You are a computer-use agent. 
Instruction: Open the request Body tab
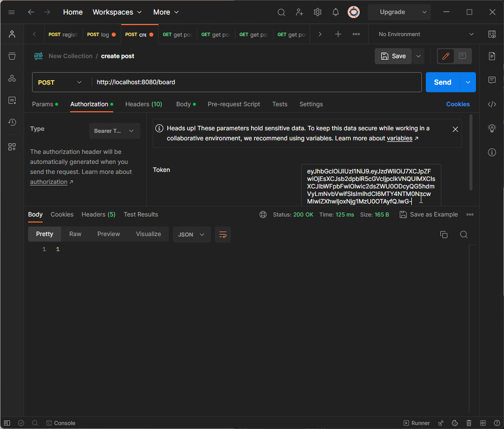tap(186, 104)
